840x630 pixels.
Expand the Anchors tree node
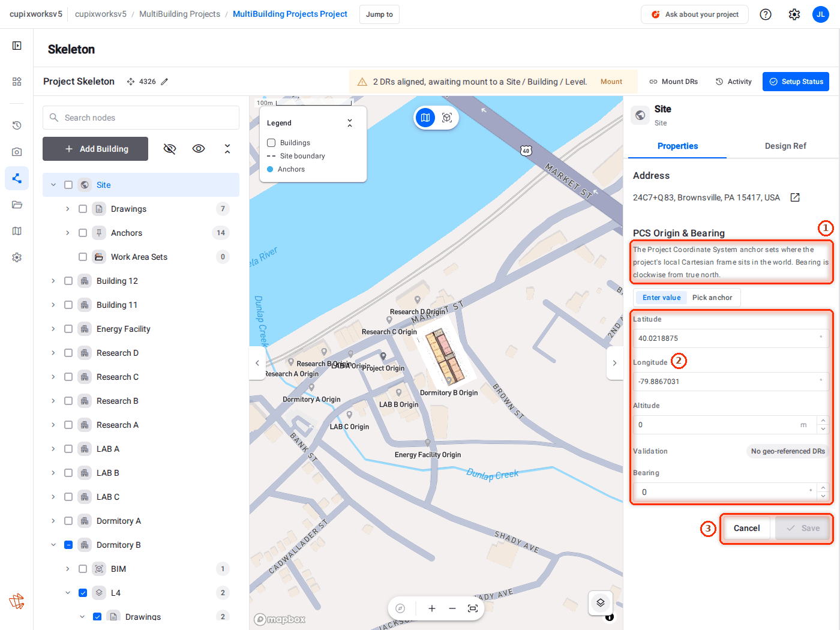pos(67,233)
